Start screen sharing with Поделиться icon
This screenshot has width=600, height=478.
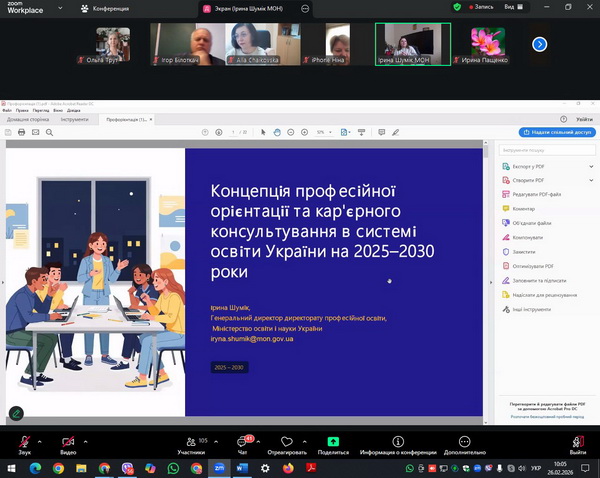pos(333,441)
